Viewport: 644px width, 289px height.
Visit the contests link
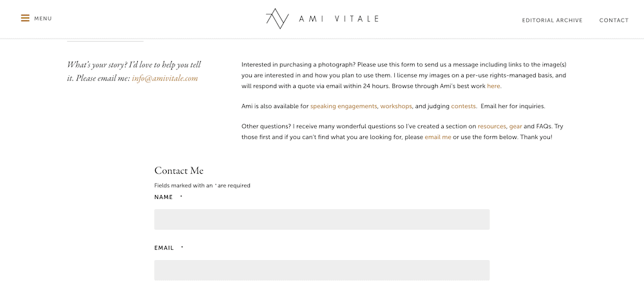(x=464, y=106)
